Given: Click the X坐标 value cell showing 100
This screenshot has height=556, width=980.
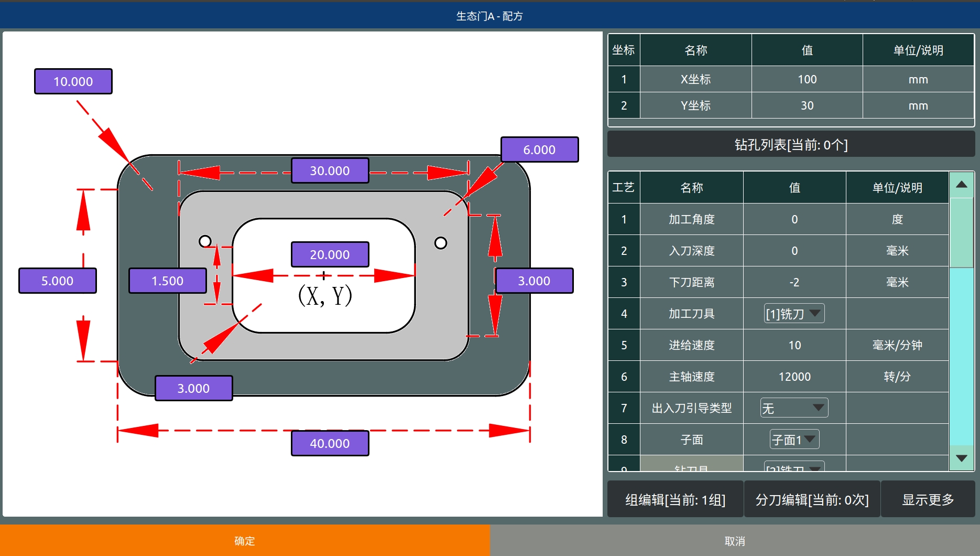Looking at the screenshot, I should pos(807,79).
